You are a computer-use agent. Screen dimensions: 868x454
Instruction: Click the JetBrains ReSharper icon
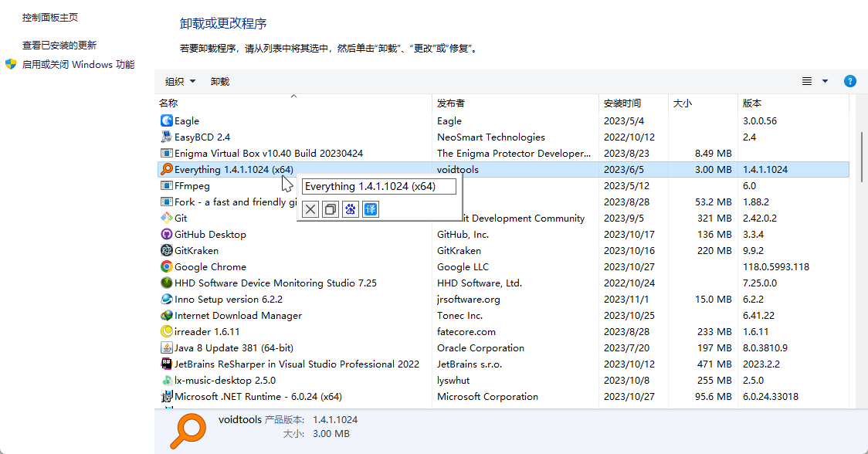click(166, 364)
